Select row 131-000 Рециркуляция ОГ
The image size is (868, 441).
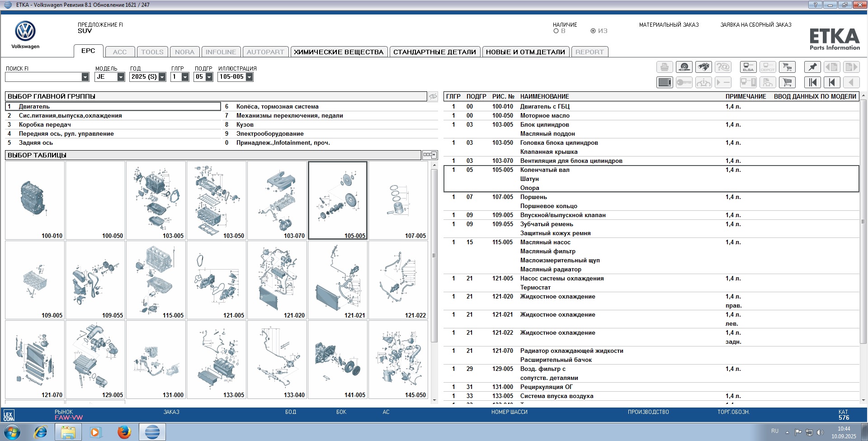tap(651, 387)
